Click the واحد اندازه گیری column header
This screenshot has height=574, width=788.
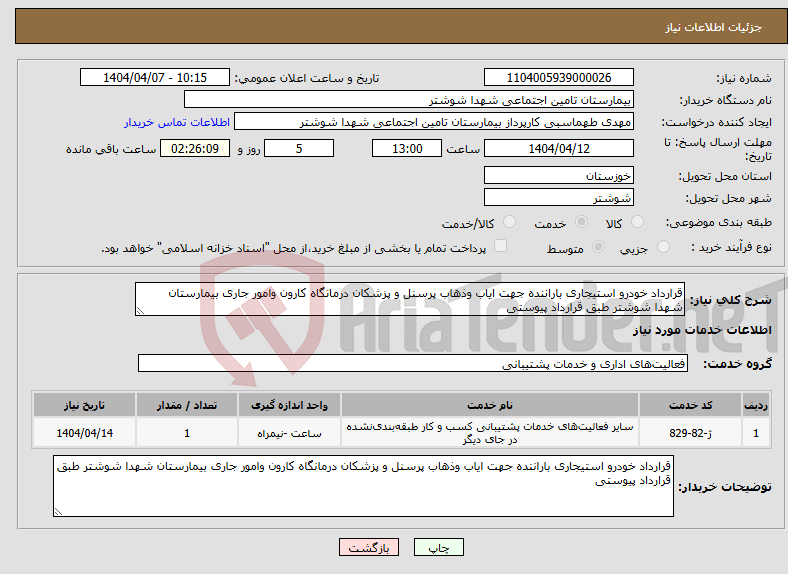[289, 405]
